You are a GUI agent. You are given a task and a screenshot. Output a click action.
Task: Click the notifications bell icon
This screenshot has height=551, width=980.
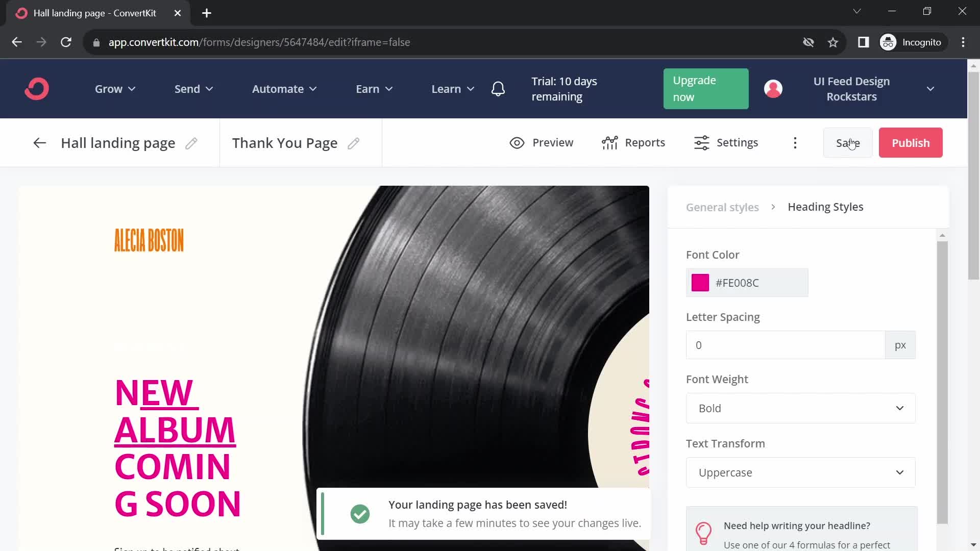tap(498, 88)
